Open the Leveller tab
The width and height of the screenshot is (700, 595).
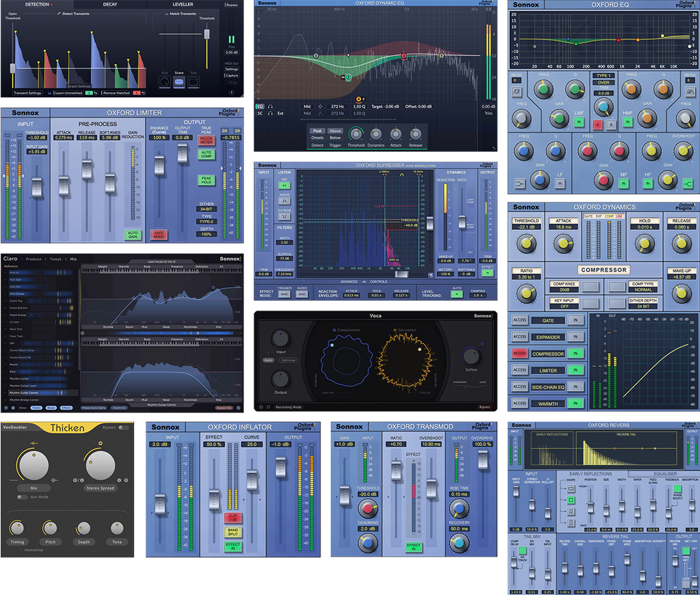tap(182, 4)
